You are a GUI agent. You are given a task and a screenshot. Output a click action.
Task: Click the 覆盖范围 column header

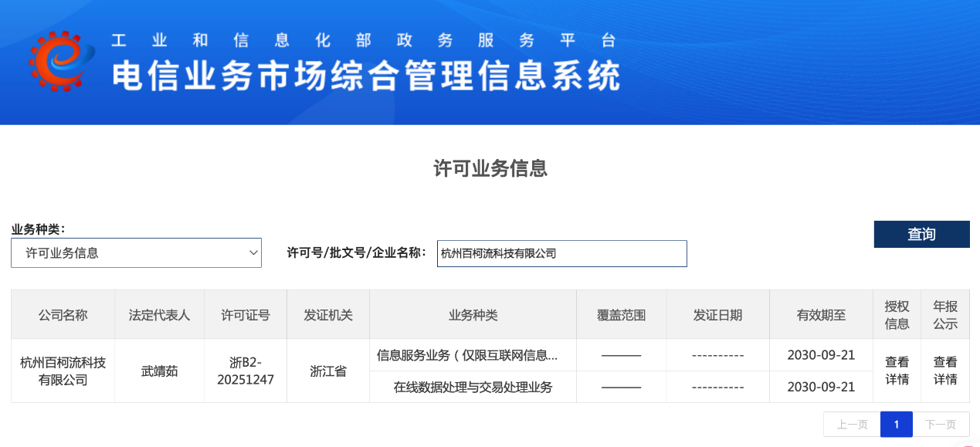pos(621,315)
